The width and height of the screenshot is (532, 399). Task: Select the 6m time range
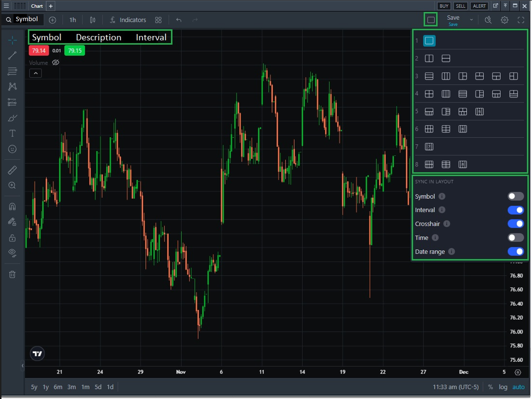pos(58,387)
